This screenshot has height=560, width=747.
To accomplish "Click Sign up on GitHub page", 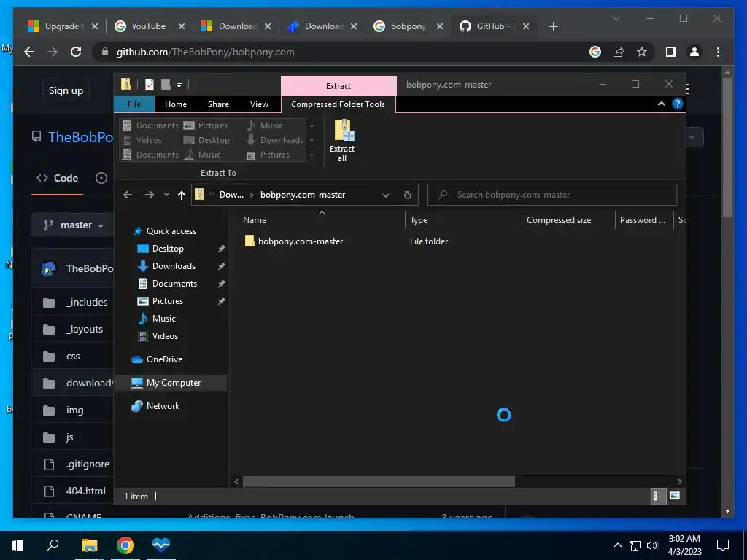I will pyautogui.click(x=66, y=90).
